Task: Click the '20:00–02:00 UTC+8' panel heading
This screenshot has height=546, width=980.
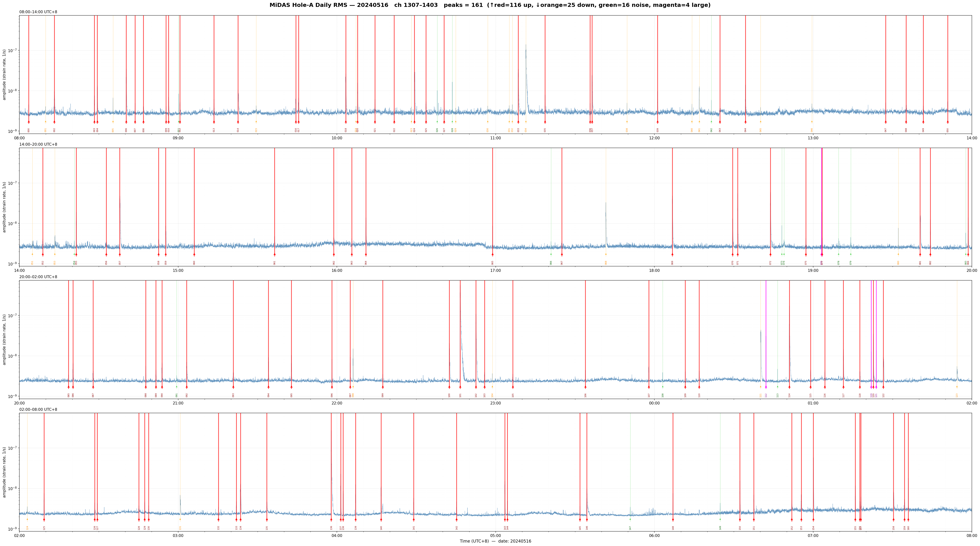Action: (38, 277)
